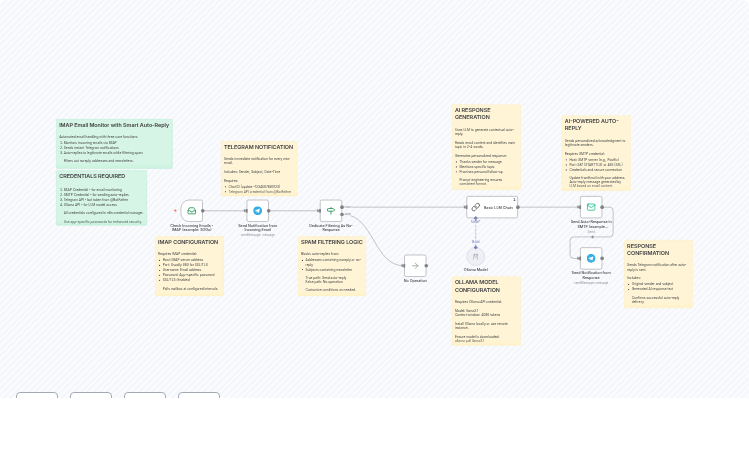Select the Check Incoming Emails IMAP trigger node
This screenshot has width=749, height=450.
click(191, 211)
